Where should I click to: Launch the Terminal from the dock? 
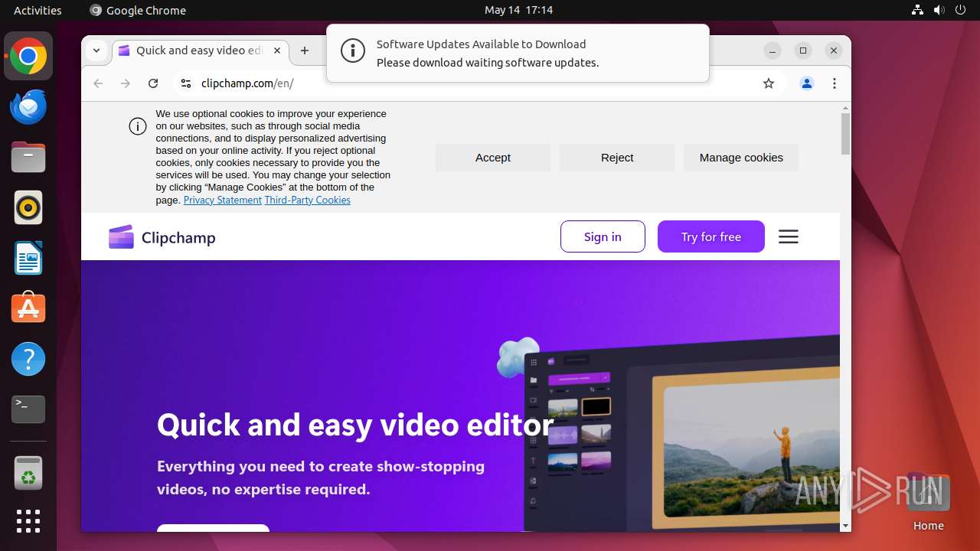(28, 409)
